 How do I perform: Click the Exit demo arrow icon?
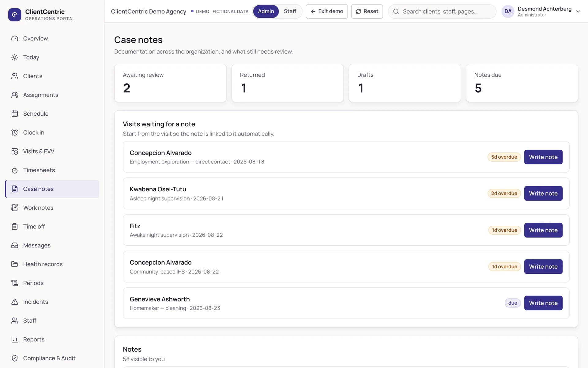[x=313, y=11]
